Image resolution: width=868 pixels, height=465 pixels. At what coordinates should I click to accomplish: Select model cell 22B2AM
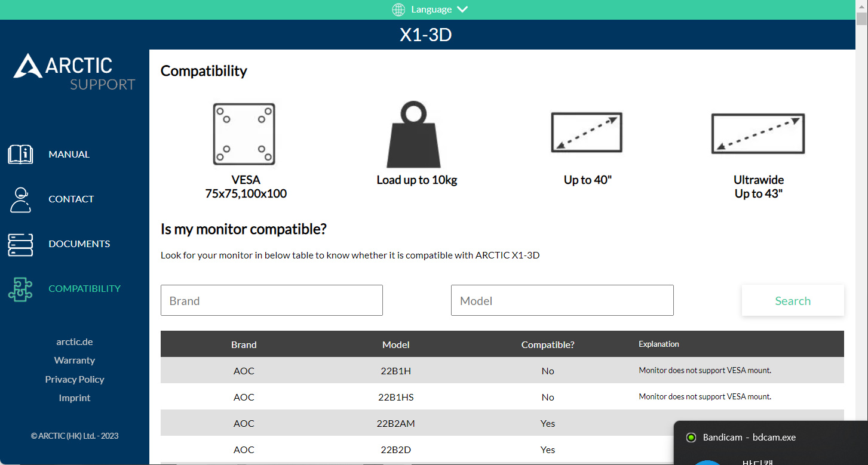396,423
